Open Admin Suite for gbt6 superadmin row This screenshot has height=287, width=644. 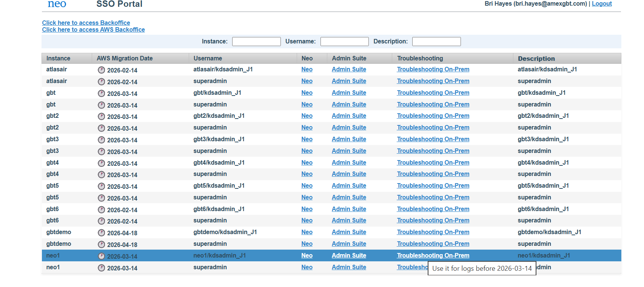349,220
